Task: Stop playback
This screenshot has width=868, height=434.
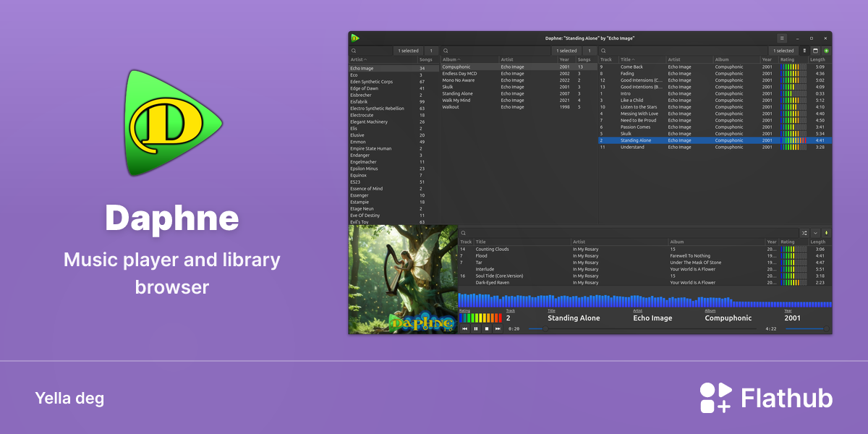Action: click(487, 328)
